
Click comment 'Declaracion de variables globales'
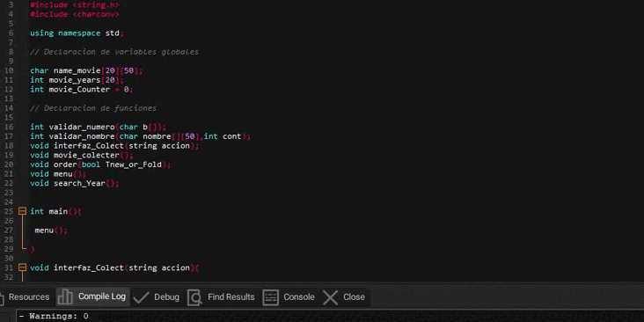pos(114,52)
